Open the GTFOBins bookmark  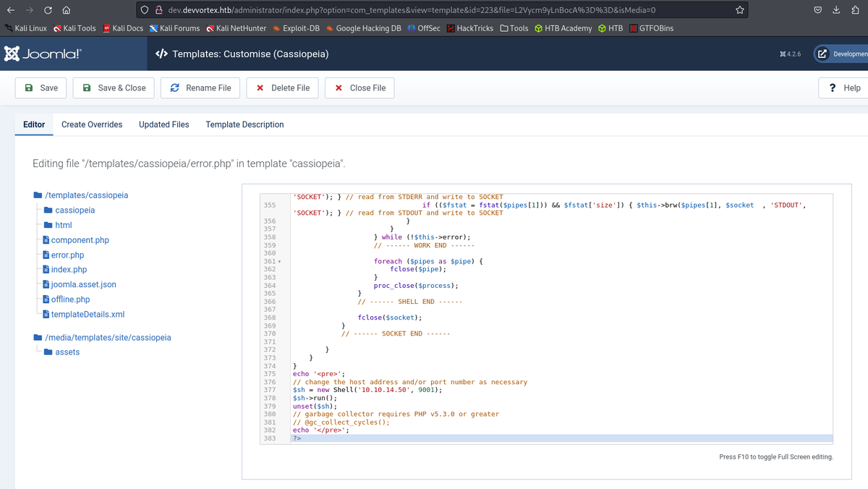click(x=652, y=28)
